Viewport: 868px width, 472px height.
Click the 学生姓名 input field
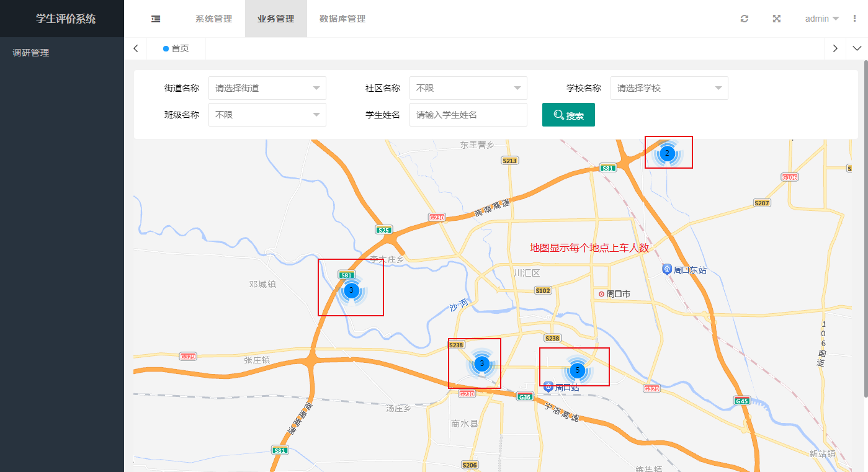468,115
